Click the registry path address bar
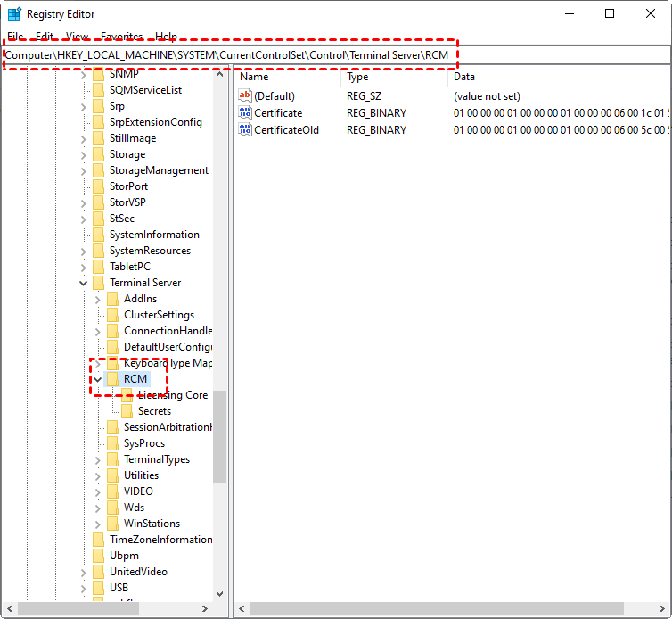This screenshot has width=672, height=619. [336, 55]
